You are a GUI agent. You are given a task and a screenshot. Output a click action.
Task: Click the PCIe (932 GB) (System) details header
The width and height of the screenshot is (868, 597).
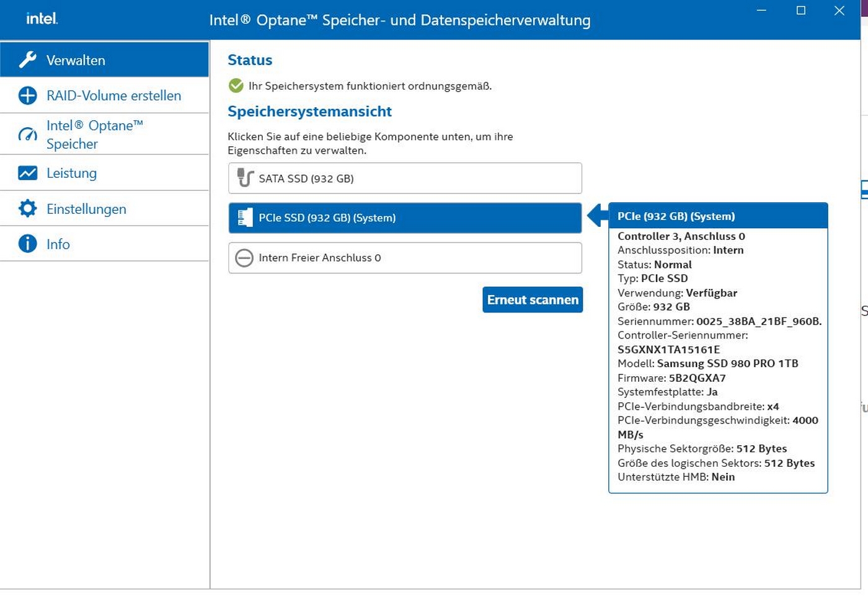(718, 216)
